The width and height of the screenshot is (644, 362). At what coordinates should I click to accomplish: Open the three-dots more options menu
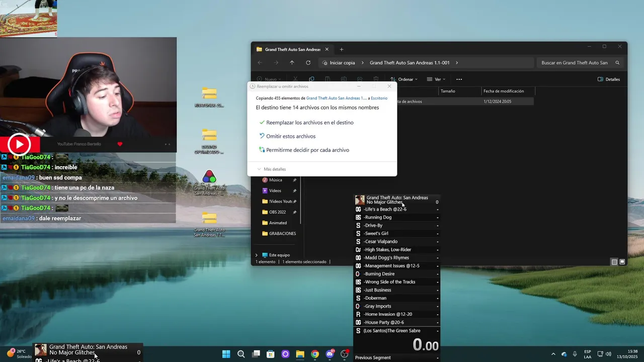[459, 79]
